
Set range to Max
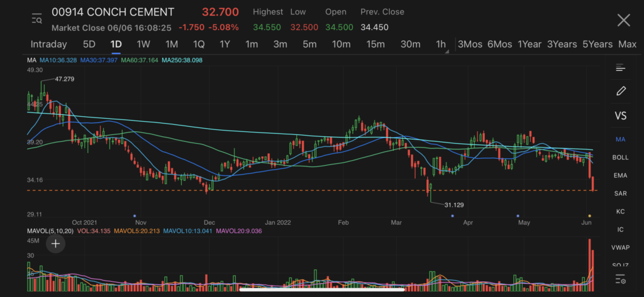click(627, 45)
